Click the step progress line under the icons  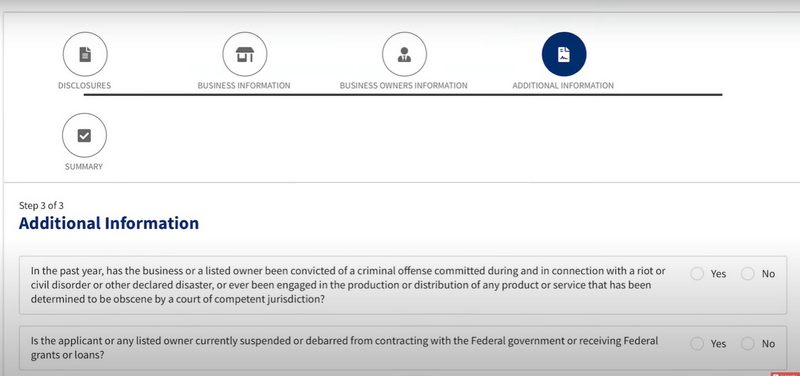click(403, 94)
